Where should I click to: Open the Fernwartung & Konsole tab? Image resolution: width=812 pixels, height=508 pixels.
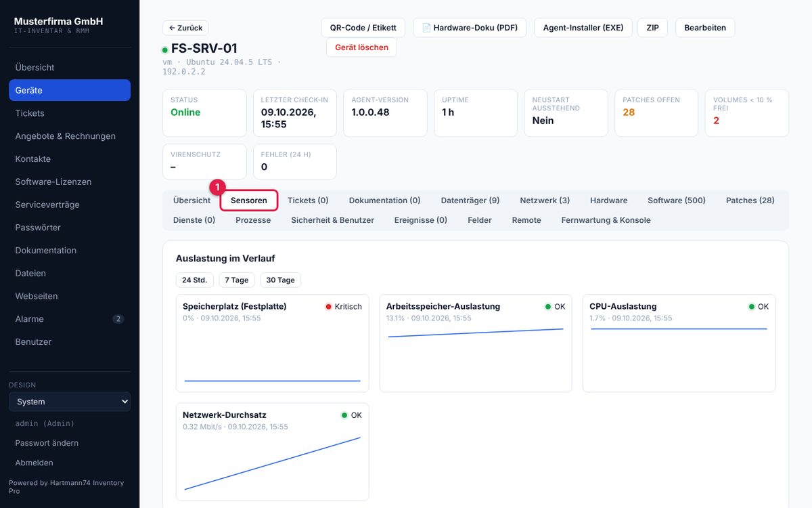[606, 220]
